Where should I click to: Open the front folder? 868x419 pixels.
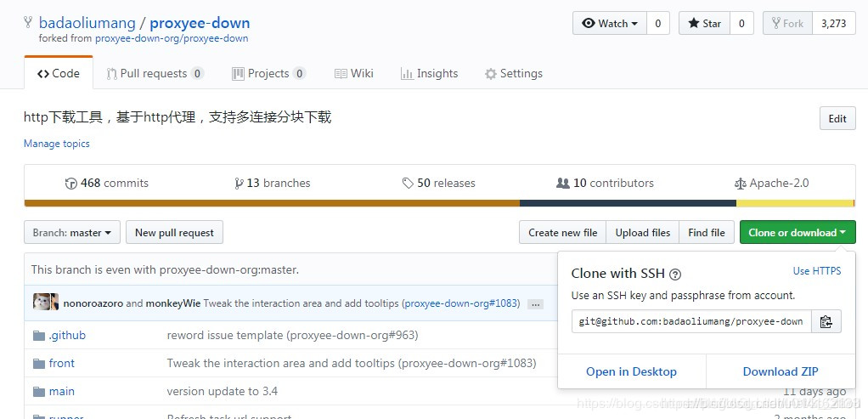tap(62, 364)
